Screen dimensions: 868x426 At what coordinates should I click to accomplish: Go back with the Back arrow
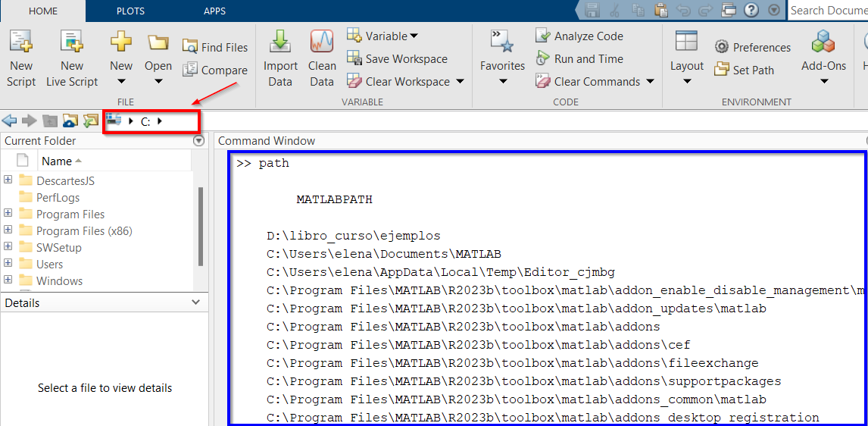click(9, 121)
